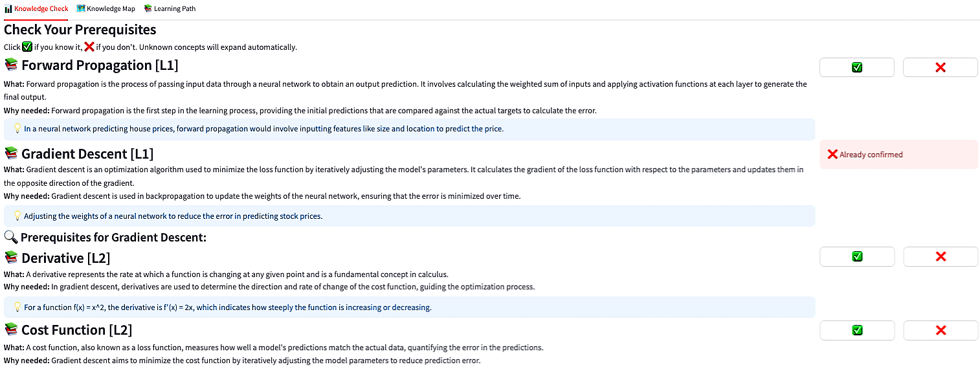Image resolution: width=980 pixels, height=369 pixels.
Task: Click the Forward Propagation books icon
Action: click(11, 65)
